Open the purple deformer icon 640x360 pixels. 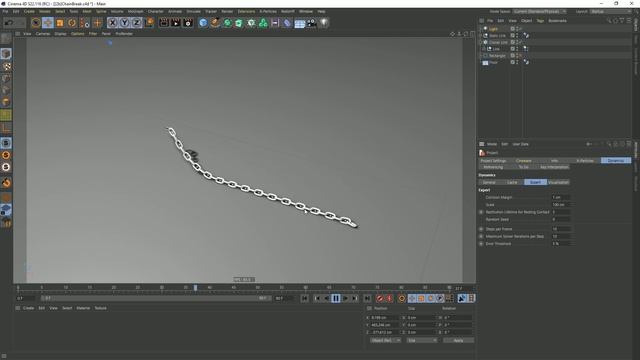[x=287, y=23]
